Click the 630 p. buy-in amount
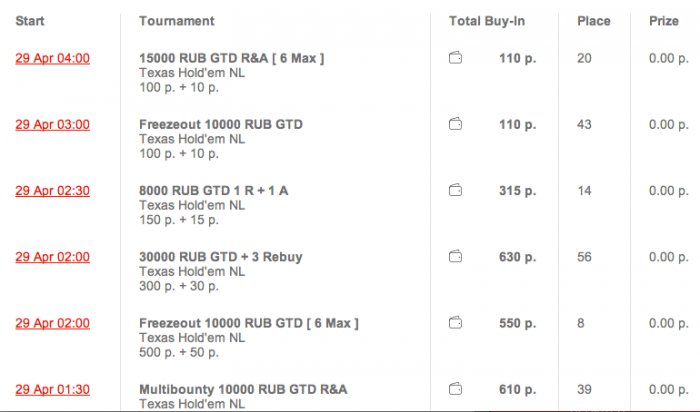700x412 pixels. [x=517, y=257]
